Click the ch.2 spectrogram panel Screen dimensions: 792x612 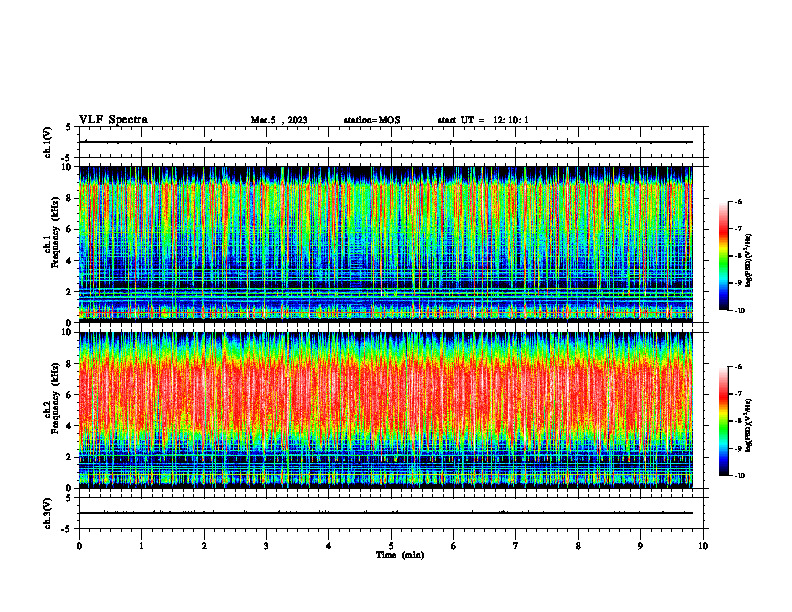(385, 410)
